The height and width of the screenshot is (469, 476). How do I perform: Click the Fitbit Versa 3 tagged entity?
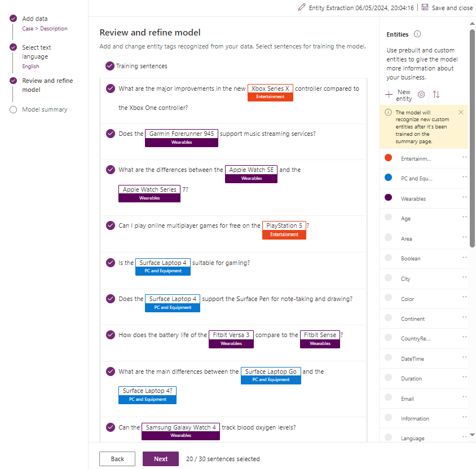pos(231,339)
